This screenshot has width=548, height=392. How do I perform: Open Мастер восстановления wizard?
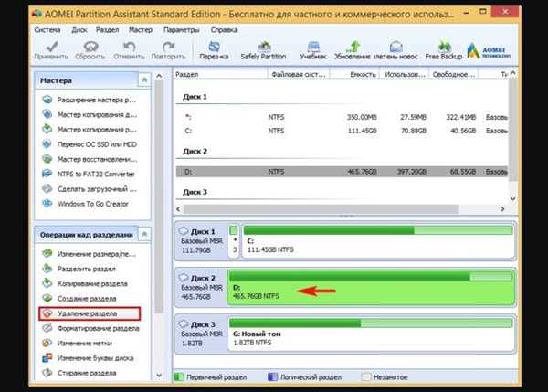click(x=90, y=159)
